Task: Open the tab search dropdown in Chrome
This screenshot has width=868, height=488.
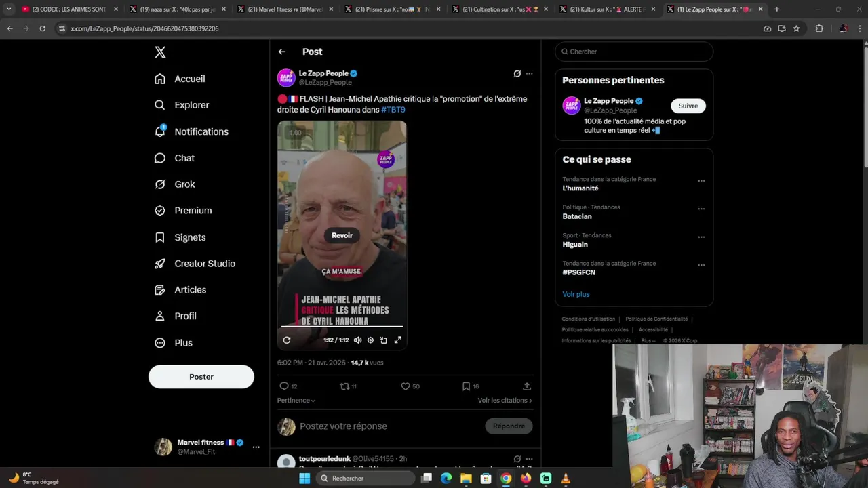Action: point(9,9)
